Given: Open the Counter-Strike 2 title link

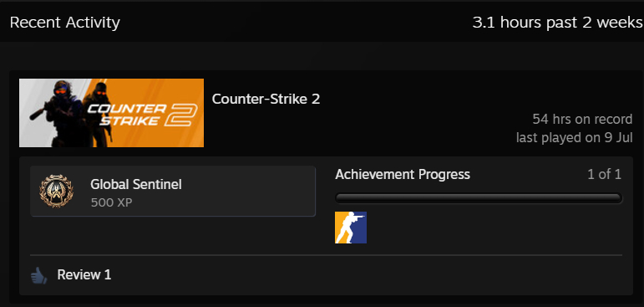Looking at the screenshot, I should pos(266,99).
